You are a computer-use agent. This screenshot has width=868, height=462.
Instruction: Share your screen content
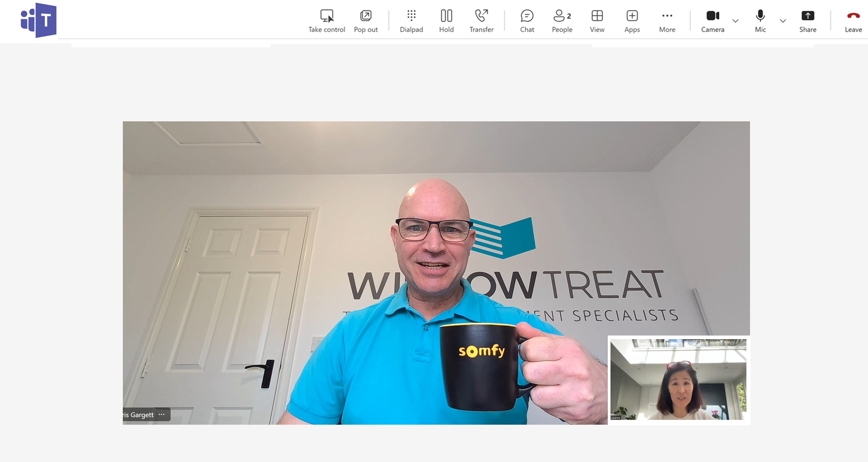click(x=808, y=16)
